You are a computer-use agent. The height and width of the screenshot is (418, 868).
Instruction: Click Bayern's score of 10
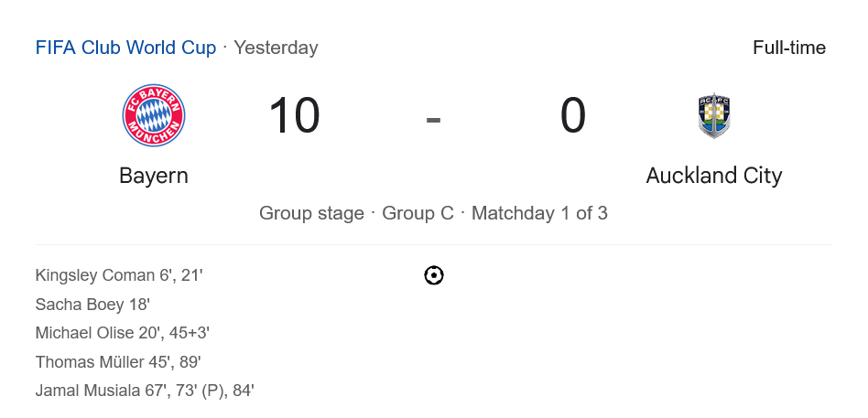click(x=294, y=116)
